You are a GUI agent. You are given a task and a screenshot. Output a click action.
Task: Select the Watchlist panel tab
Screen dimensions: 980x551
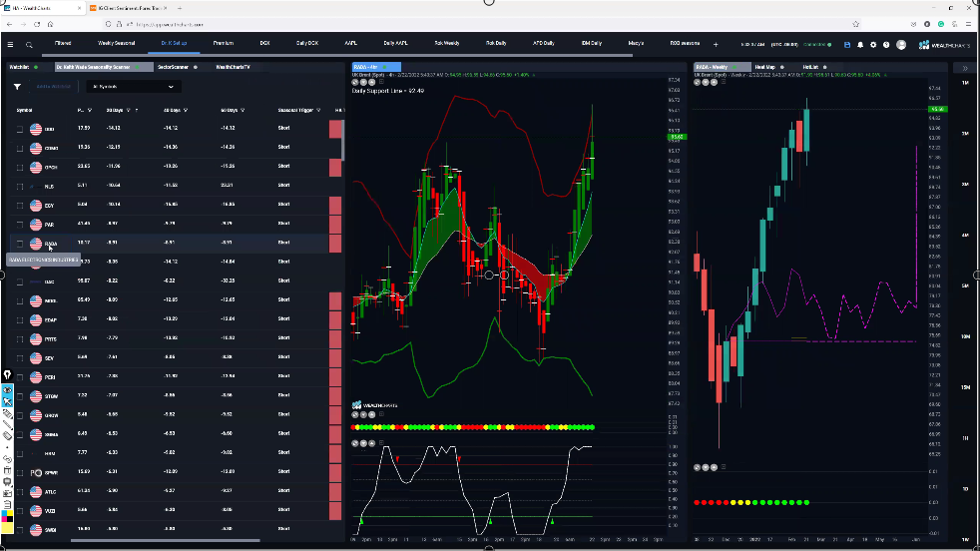[x=19, y=67]
